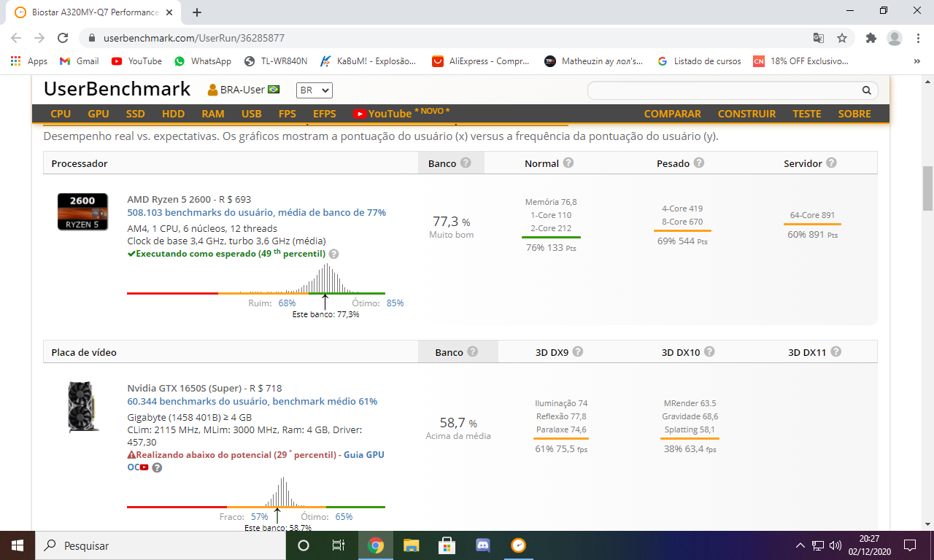Click the 68% Ruim value under CPU chart
This screenshot has width=934, height=560.
(287, 303)
